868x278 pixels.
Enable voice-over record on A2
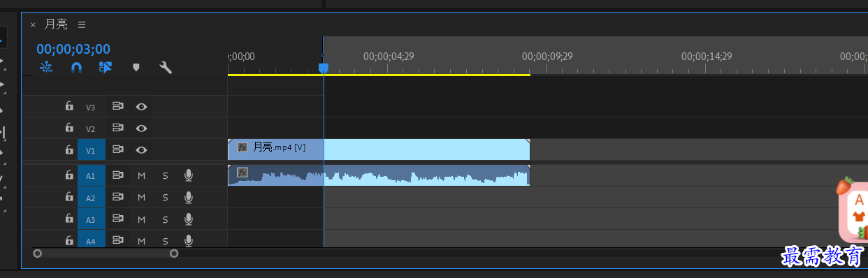pyautogui.click(x=188, y=198)
